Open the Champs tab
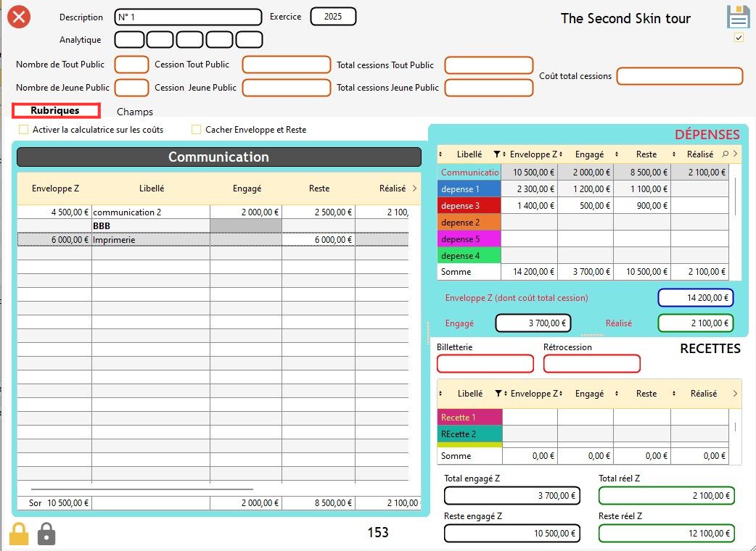This screenshot has width=756, height=551. point(135,112)
